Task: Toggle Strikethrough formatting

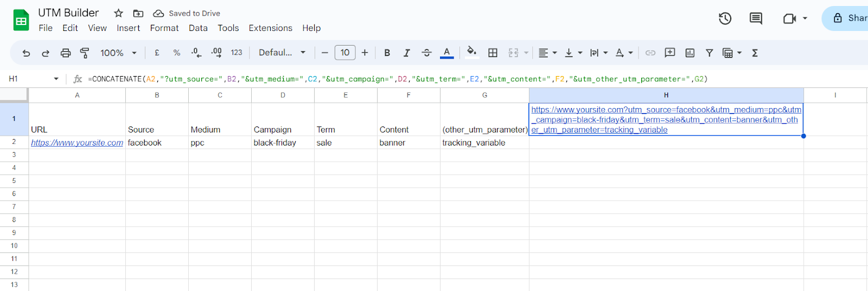Action: [x=426, y=53]
